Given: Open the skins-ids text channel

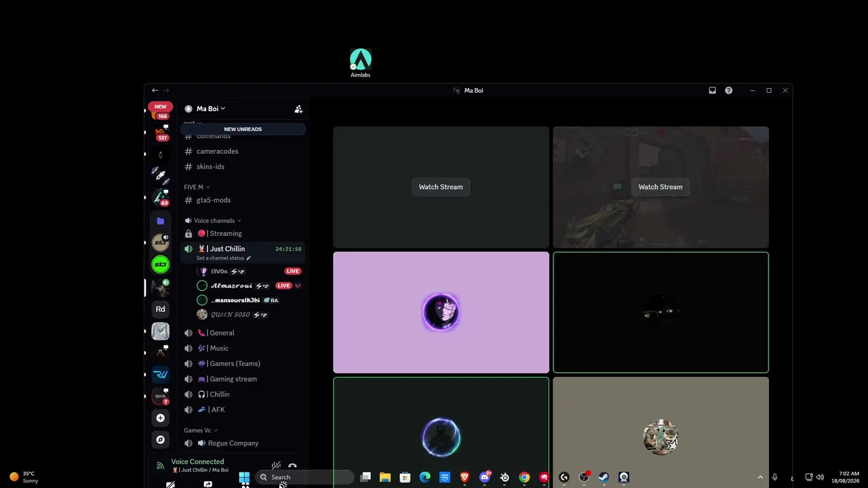Looking at the screenshot, I should pyautogui.click(x=243, y=167).
